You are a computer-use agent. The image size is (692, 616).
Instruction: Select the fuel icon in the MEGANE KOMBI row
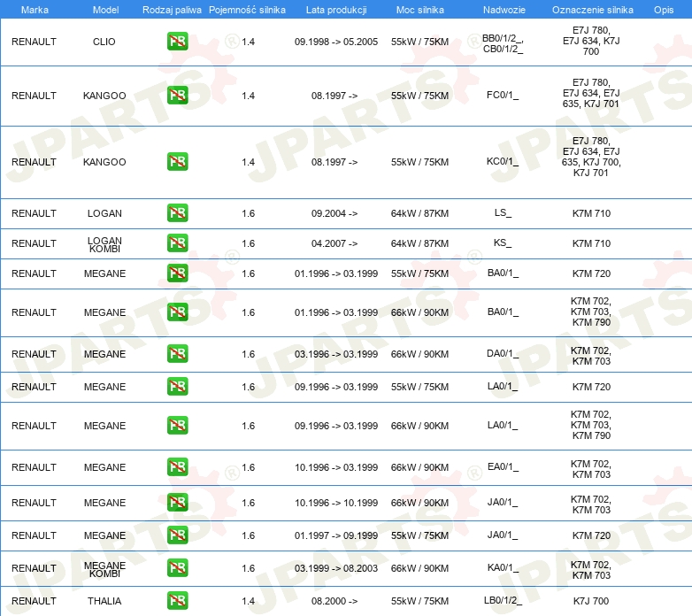click(177, 568)
